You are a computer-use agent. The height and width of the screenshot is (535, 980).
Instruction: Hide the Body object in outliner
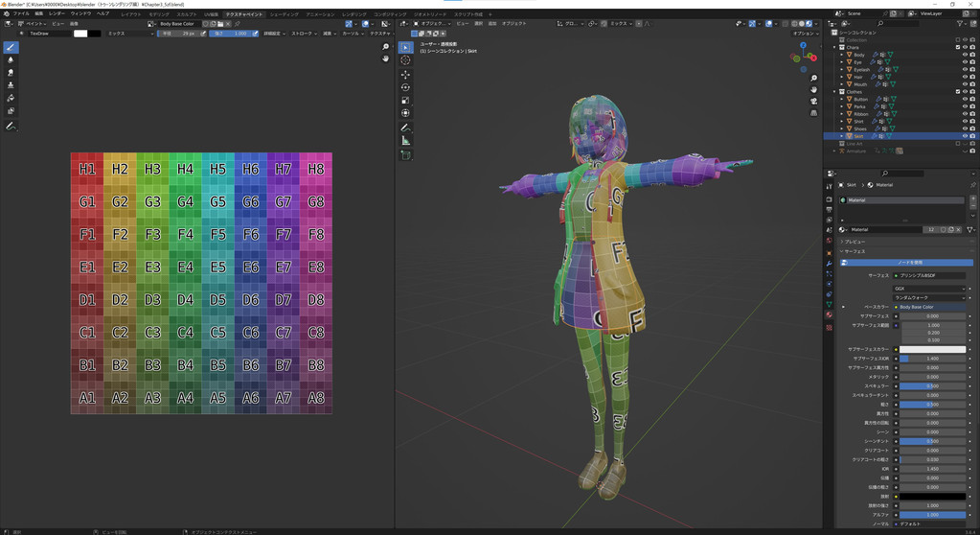[964, 55]
